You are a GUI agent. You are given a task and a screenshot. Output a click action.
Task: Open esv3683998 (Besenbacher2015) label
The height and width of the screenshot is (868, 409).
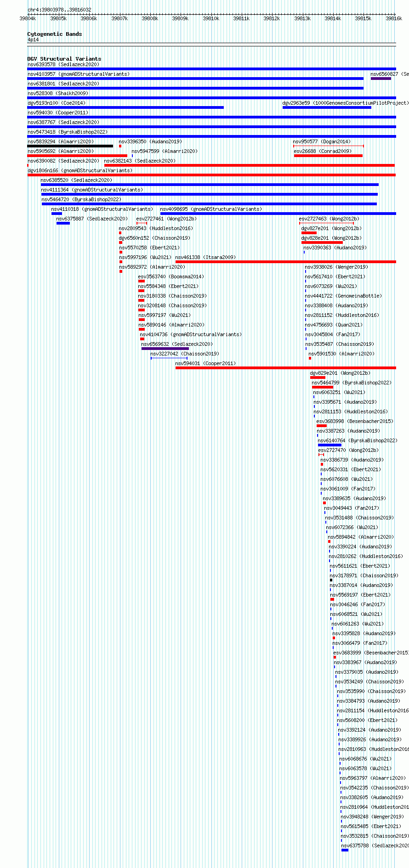click(x=355, y=421)
